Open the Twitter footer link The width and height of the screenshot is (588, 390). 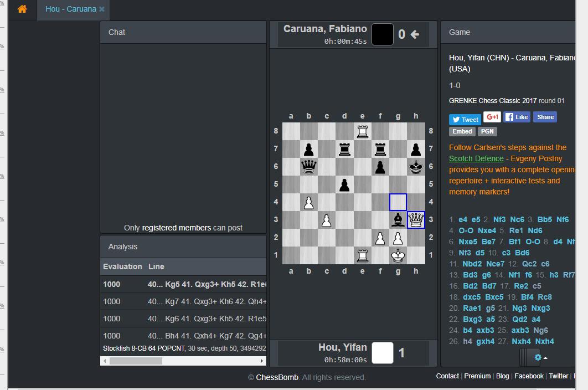[558, 376]
